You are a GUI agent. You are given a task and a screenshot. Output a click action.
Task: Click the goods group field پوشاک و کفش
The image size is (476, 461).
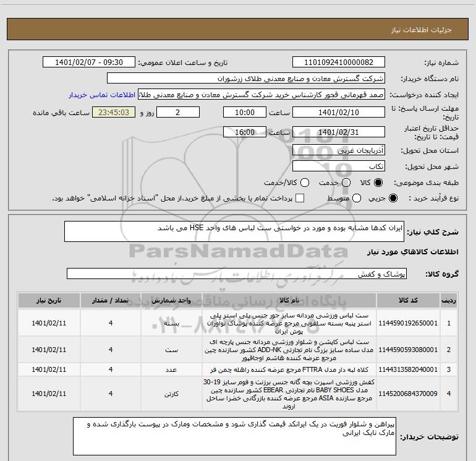click(x=237, y=274)
